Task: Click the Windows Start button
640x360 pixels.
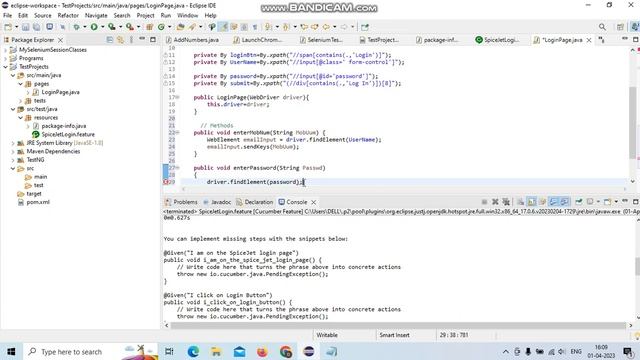Action: pyautogui.click(x=11, y=351)
